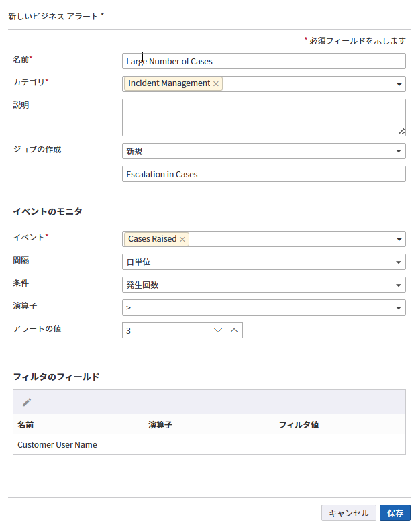Open the 条件 dropdown showing 発生回数
Image resolution: width=420 pixels, height=531 pixels.
tap(399, 285)
